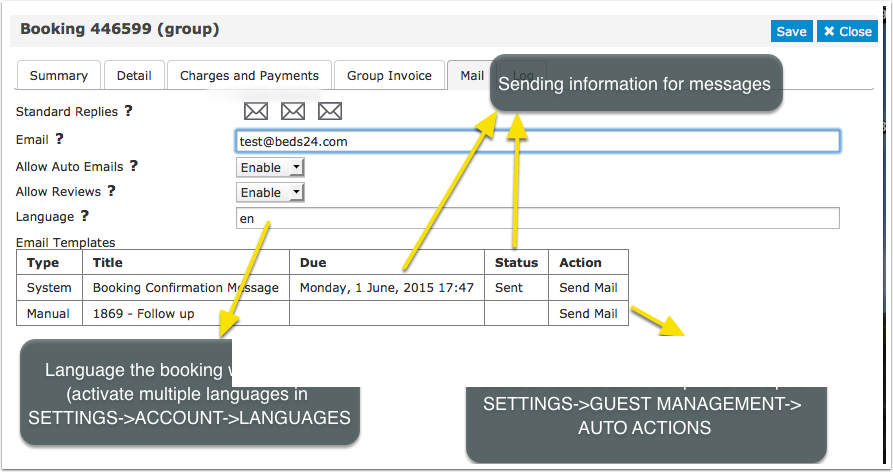The image size is (893, 472).
Task: Click the Language input field
Action: 538,218
